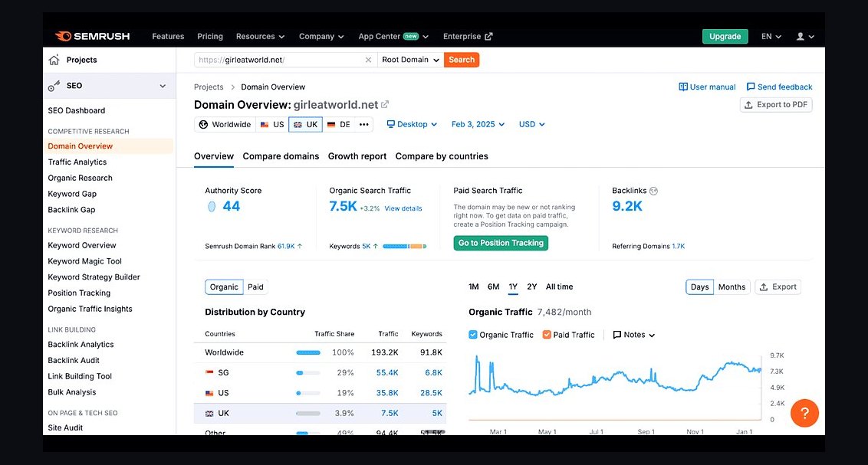Select the 6M time range
This screenshot has height=465, width=868.
pos(493,287)
